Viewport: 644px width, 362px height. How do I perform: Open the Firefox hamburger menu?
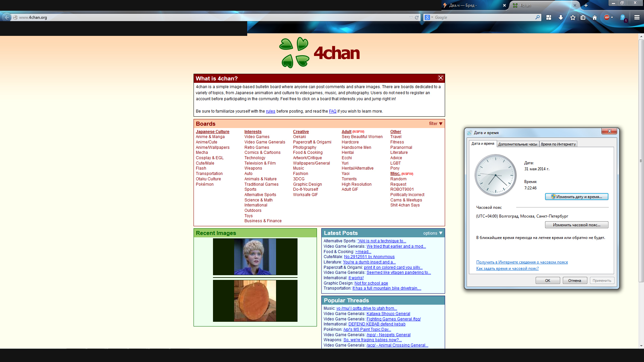coord(637,17)
